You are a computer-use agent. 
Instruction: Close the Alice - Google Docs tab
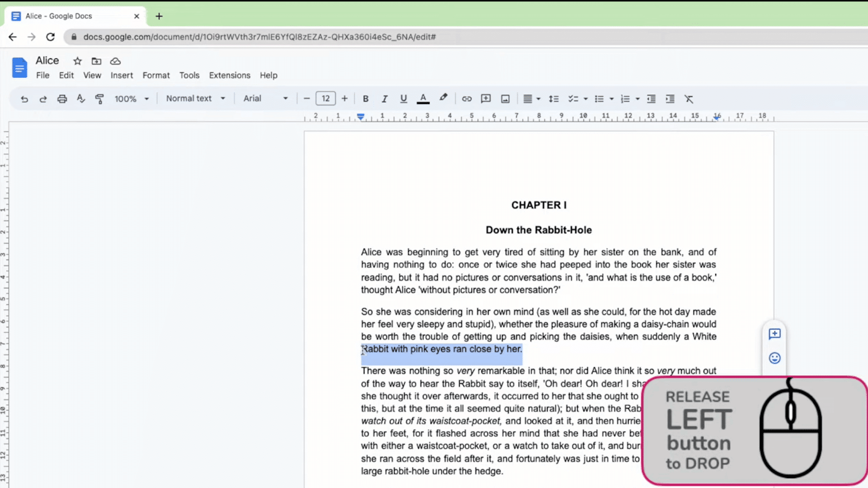point(137,16)
